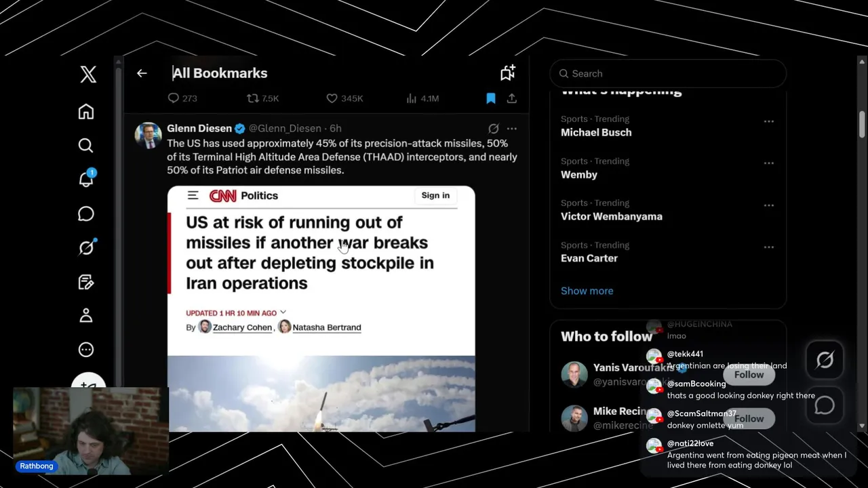Screen dimensions: 868x488
Task: Click the @Glenn_Diesen handle
Action: [285, 128]
